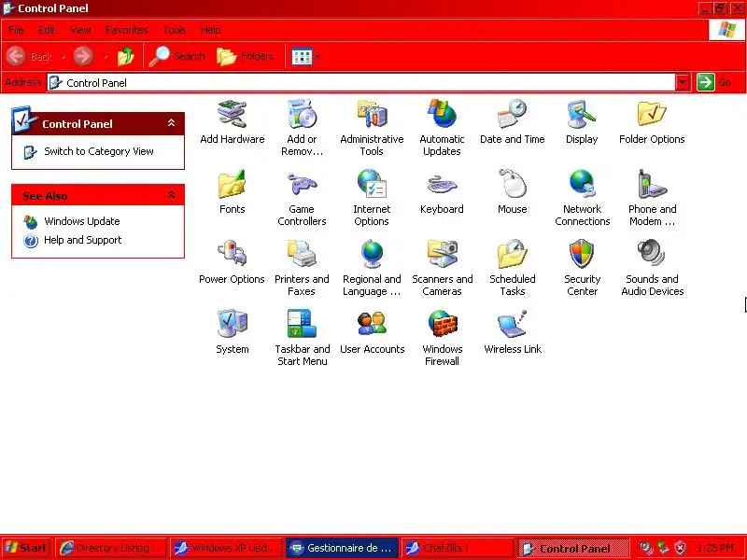
Task: Open the Add Hardware applet
Action: (x=232, y=122)
